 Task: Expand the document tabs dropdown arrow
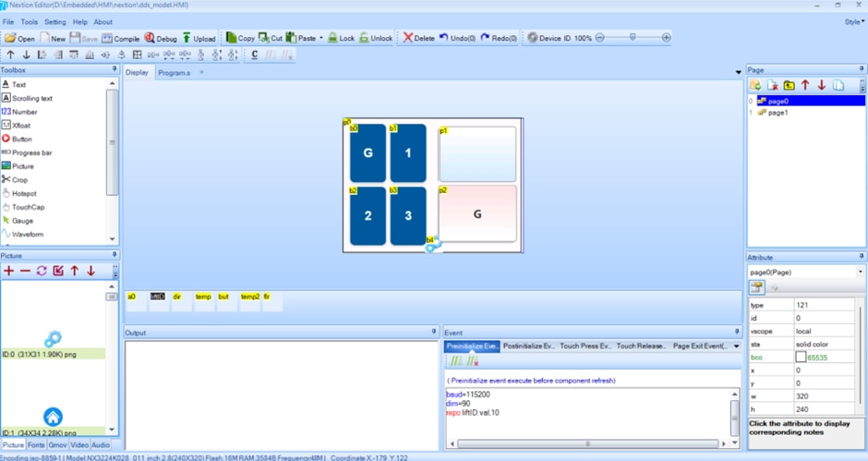click(738, 72)
